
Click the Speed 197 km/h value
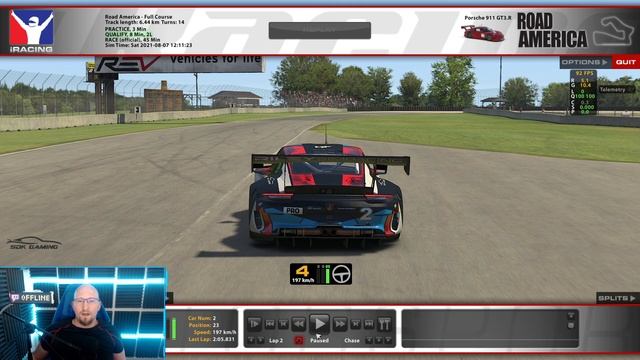[224, 332]
